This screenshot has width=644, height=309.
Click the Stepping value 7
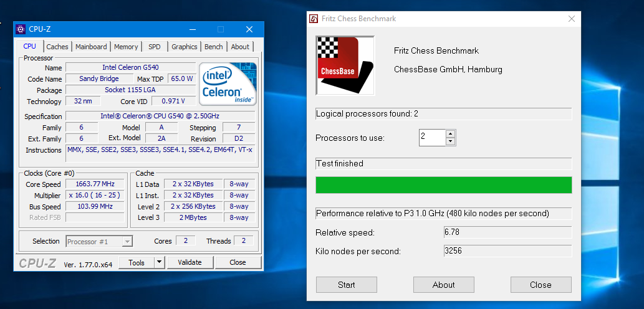tap(239, 127)
